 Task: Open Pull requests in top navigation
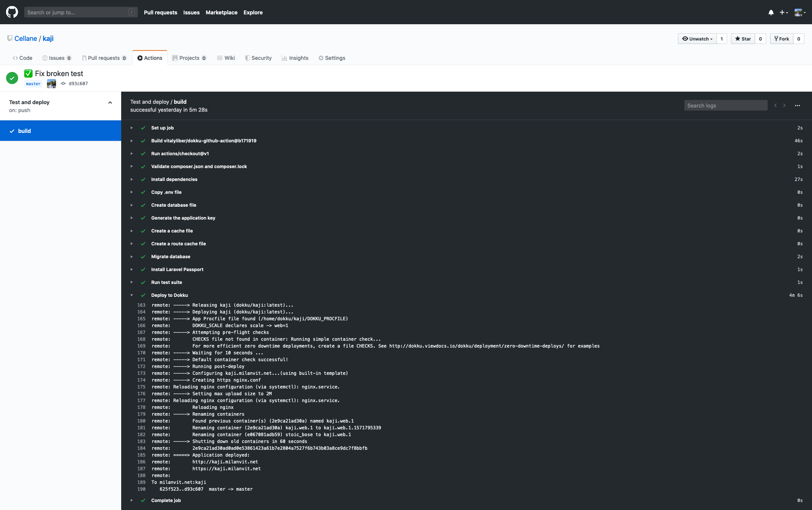(x=161, y=12)
